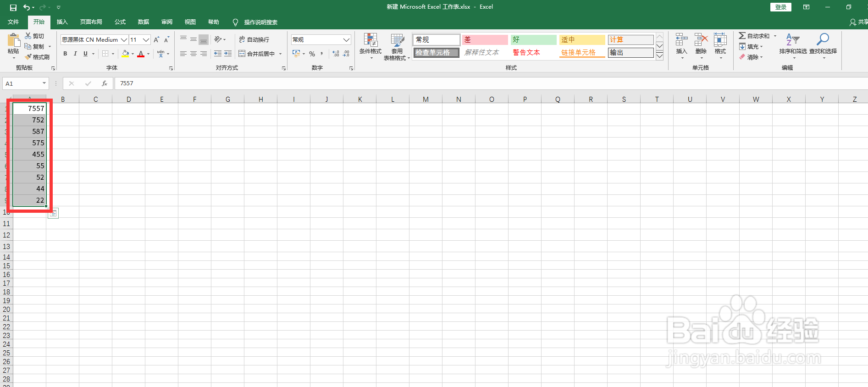Open the Fill (填充) dropdown
Viewport: 868px width, 387px height.
tap(751, 46)
